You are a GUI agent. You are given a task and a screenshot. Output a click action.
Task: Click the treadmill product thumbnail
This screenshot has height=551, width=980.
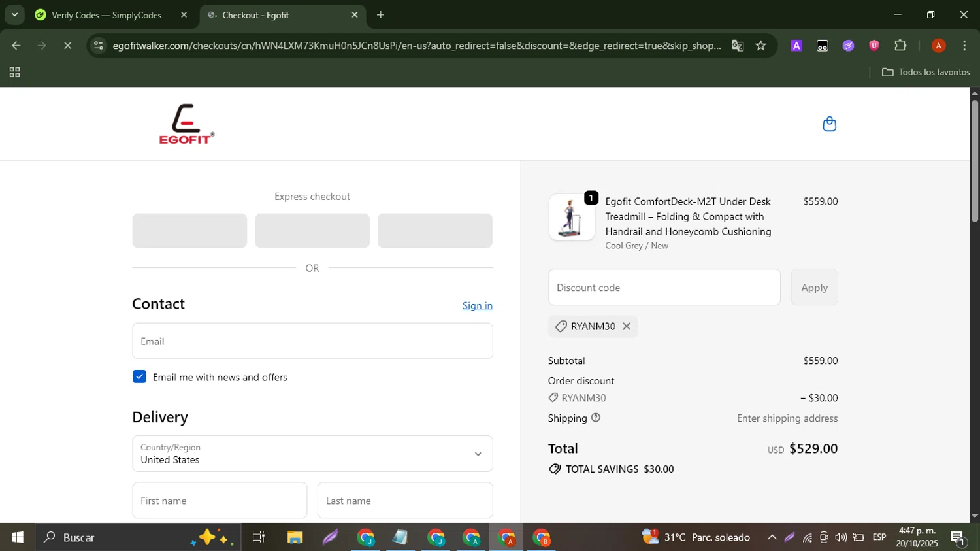click(x=572, y=217)
